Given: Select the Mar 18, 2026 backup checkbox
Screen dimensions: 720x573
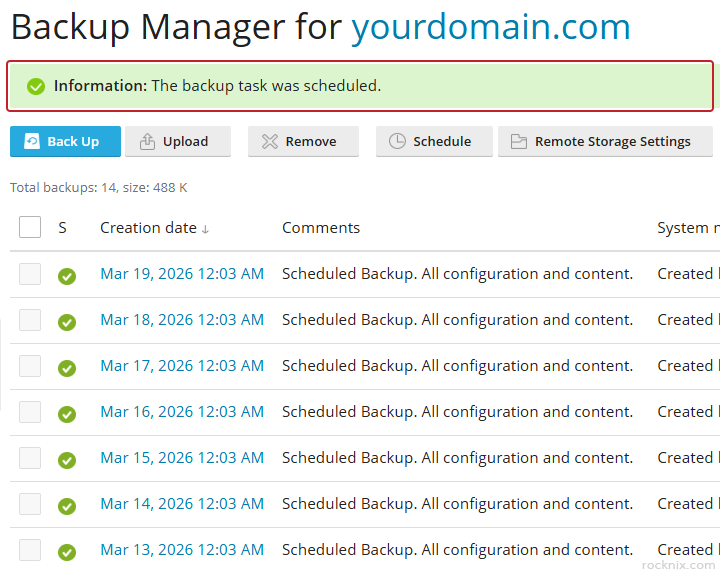Looking at the screenshot, I should (30, 320).
